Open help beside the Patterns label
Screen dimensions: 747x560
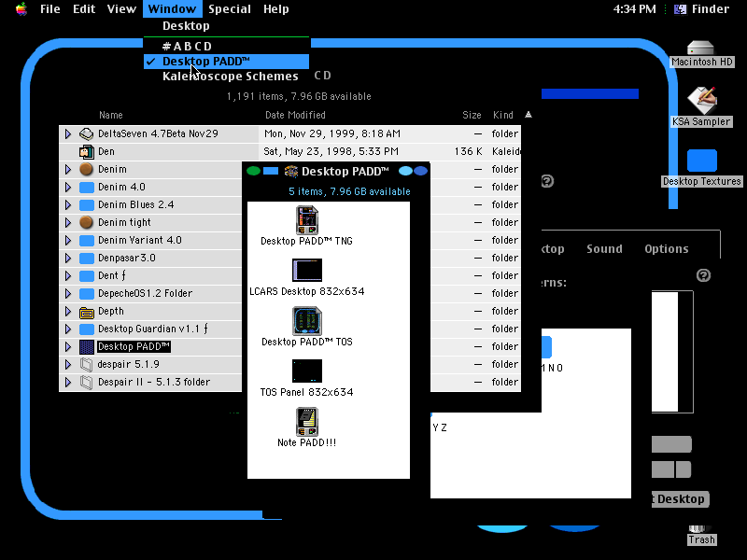703,275
